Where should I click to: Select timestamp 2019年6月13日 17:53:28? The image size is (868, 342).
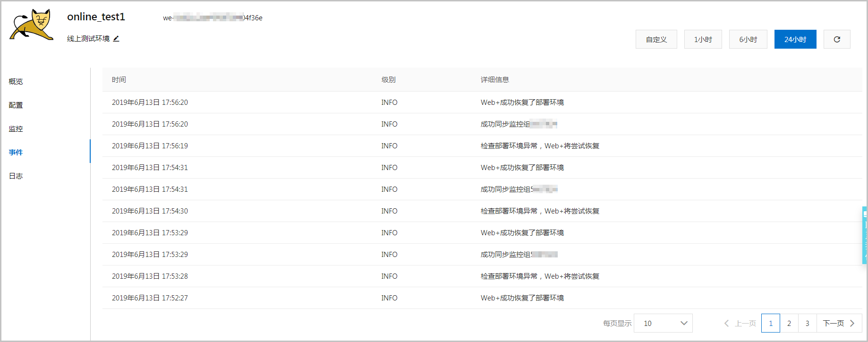[x=150, y=276]
